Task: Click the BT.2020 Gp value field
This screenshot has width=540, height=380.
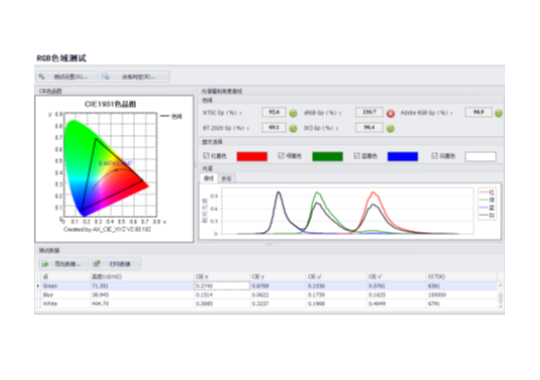Action: 274,128
